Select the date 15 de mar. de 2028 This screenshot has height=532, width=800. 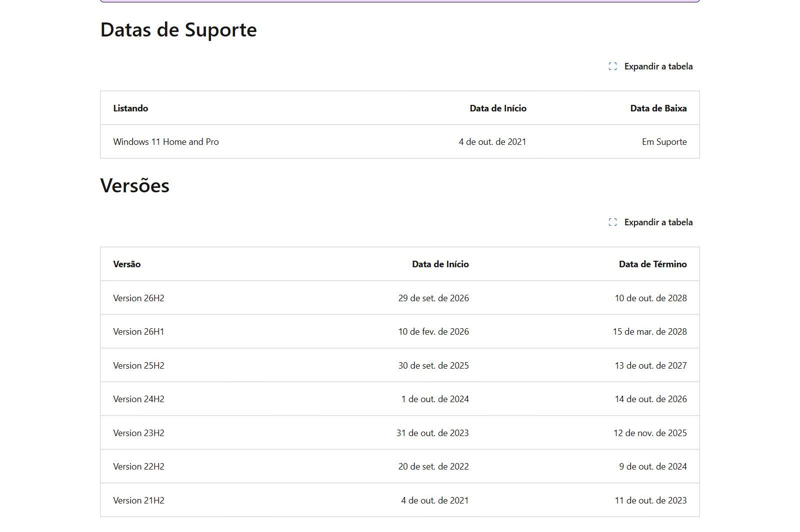point(650,332)
